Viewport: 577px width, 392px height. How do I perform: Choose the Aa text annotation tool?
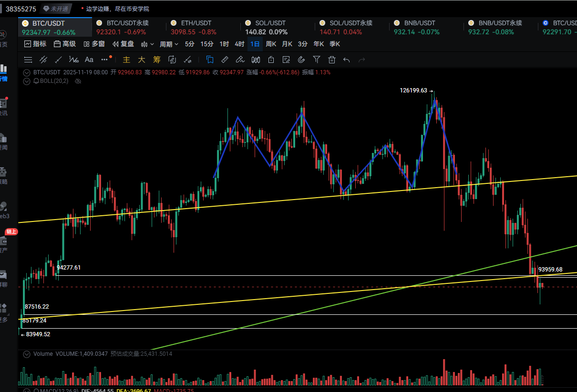click(89, 60)
